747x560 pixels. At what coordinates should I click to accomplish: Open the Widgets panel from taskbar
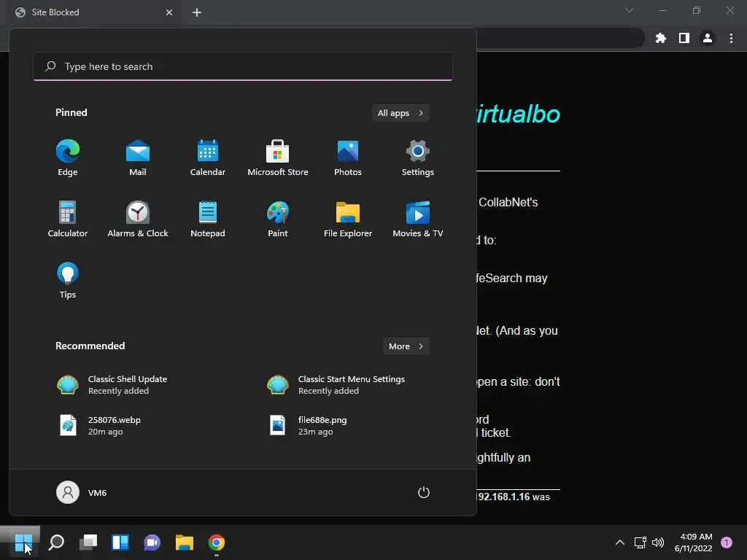[120, 542]
